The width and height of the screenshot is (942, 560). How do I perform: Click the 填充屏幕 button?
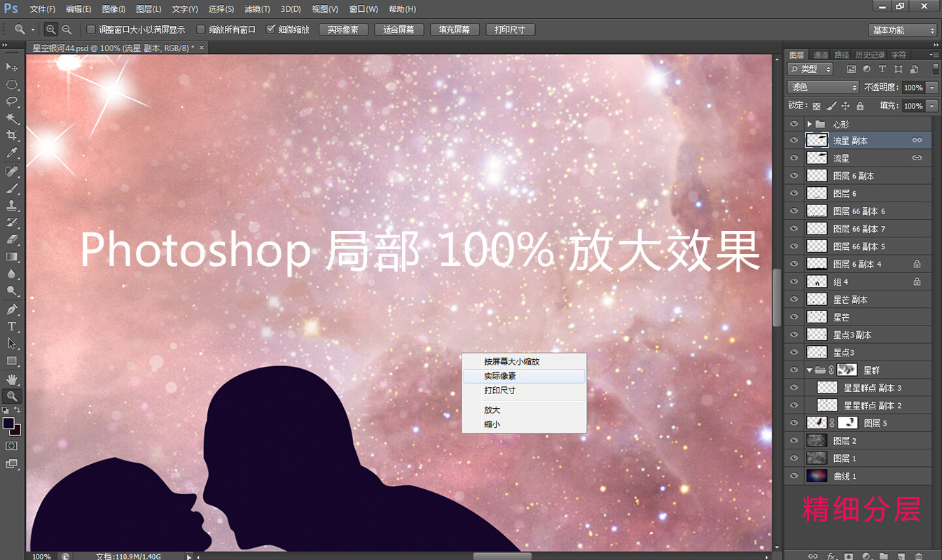click(x=455, y=29)
